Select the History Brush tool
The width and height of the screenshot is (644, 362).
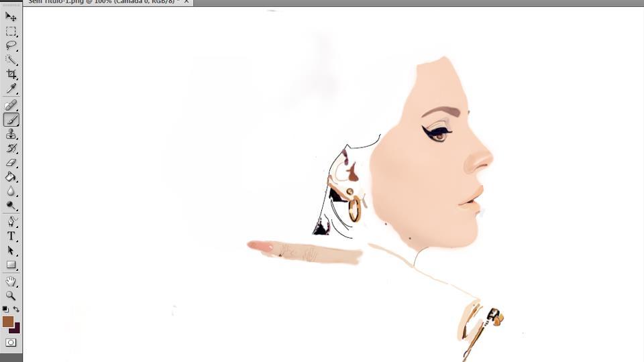(x=11, y=149)
